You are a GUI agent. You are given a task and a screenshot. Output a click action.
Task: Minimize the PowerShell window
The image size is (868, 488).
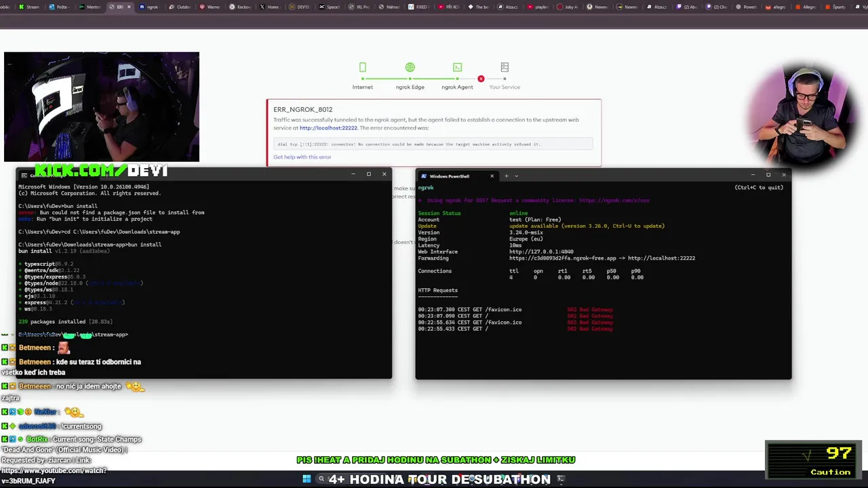(752, 175)
